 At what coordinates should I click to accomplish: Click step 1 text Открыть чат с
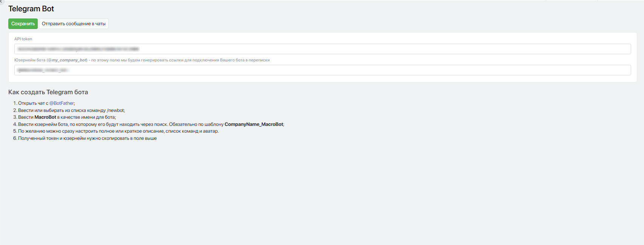coord(33,103)
